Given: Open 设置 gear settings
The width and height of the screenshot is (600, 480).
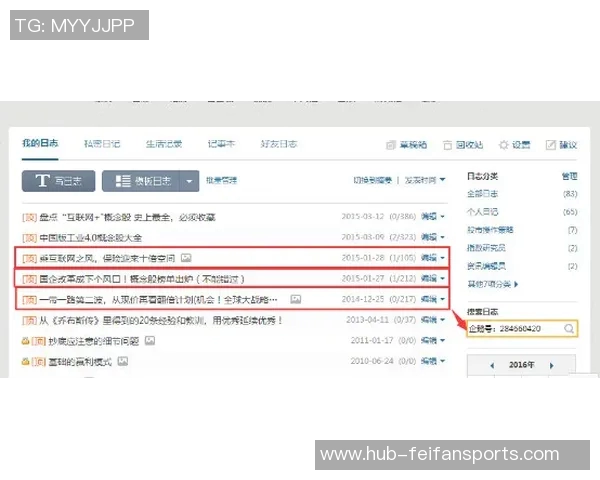Looking at the screenshot, I should [504, 145].
